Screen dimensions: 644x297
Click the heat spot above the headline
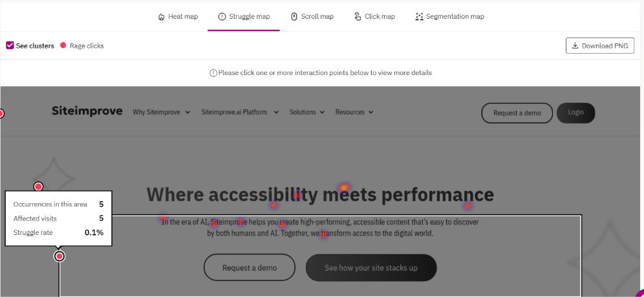345,188
